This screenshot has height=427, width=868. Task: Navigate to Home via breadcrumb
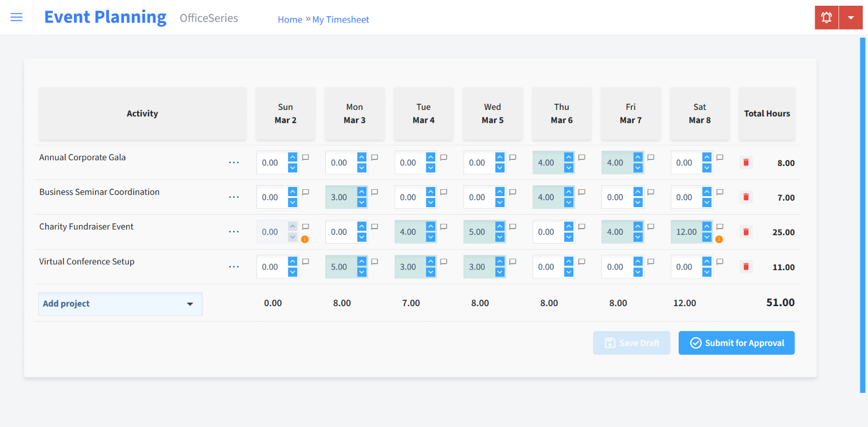click(290, 19)
